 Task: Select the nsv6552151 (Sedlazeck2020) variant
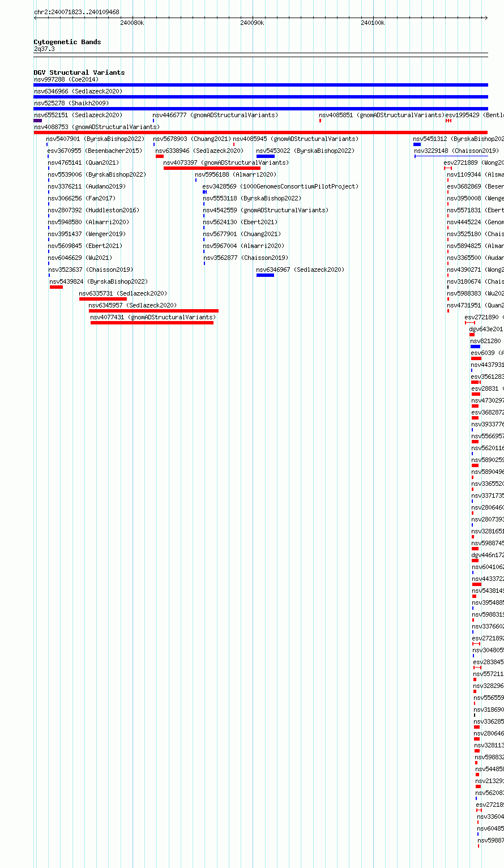pos(78,115)
